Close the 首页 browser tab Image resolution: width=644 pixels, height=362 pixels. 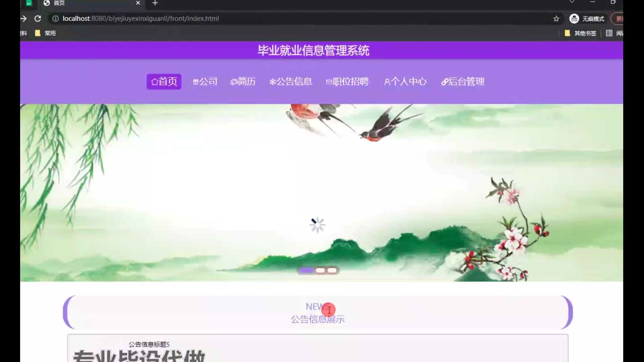coord(138,3)
